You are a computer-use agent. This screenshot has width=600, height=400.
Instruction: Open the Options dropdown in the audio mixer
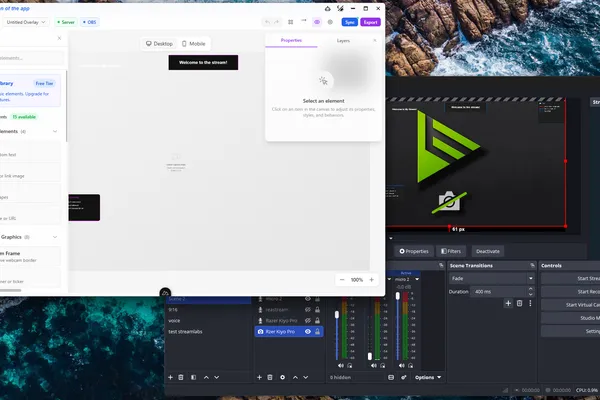428,377
